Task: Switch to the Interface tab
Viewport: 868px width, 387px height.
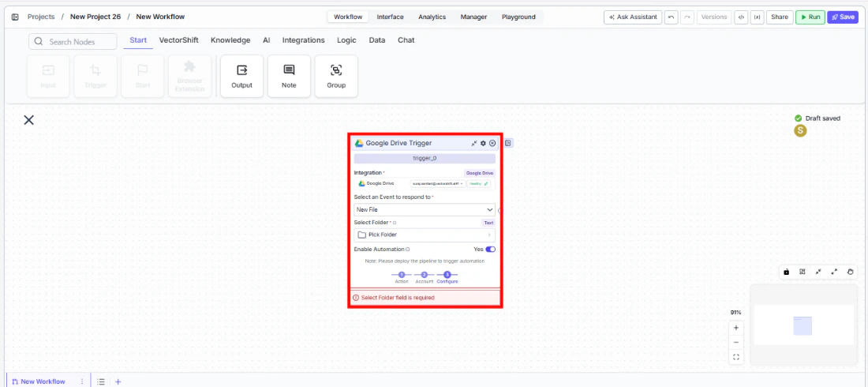Action: click(391, 17)
